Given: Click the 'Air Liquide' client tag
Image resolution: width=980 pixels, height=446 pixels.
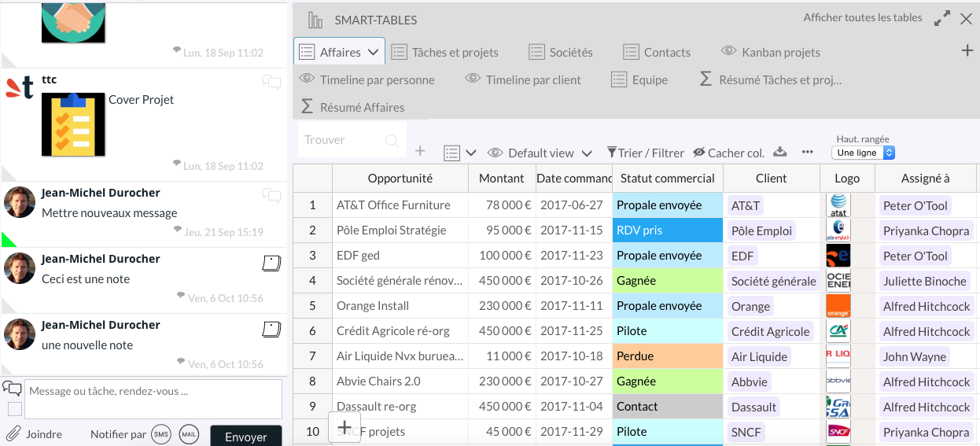Looking at the screenshot, I should (759, 356).
